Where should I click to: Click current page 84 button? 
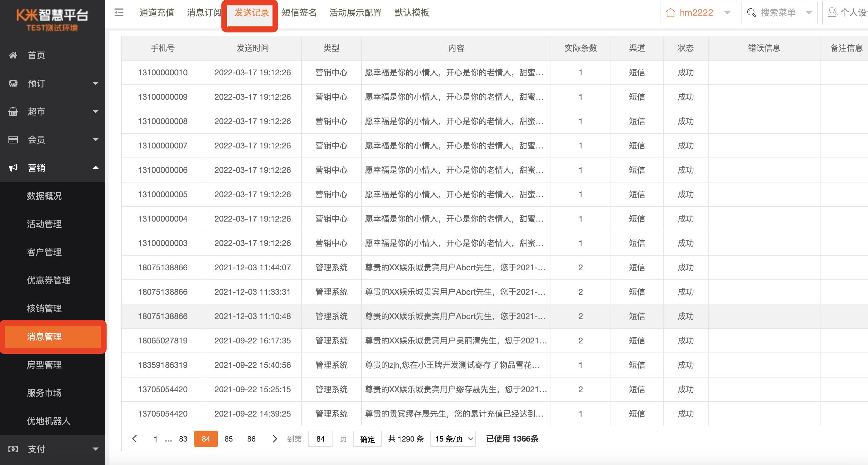pos(206,439)
